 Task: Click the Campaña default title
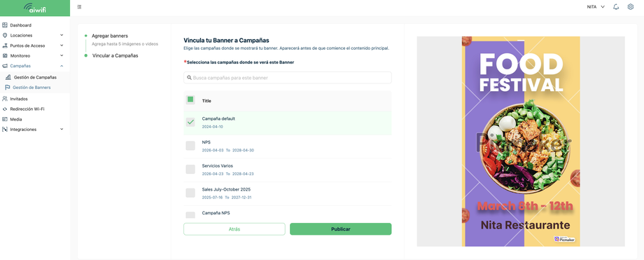[x=218, y=118]
